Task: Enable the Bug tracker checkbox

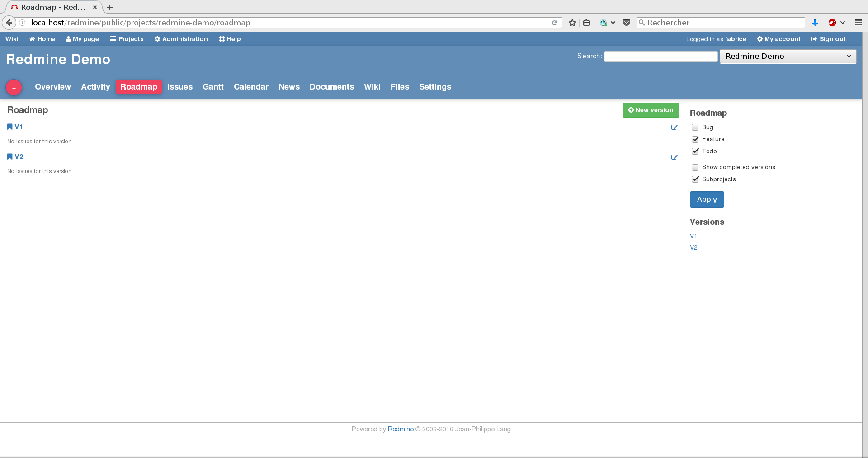Action: pyautogui.click(x=695, y=127)
